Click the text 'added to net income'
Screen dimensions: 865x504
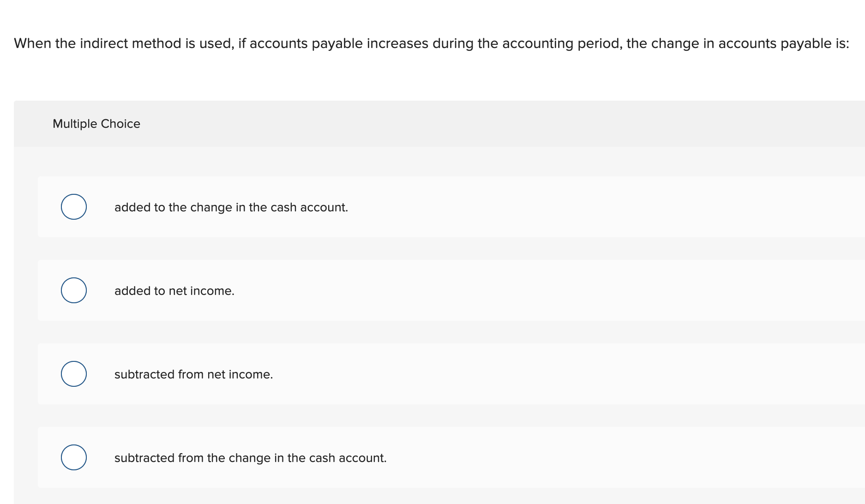174,290
